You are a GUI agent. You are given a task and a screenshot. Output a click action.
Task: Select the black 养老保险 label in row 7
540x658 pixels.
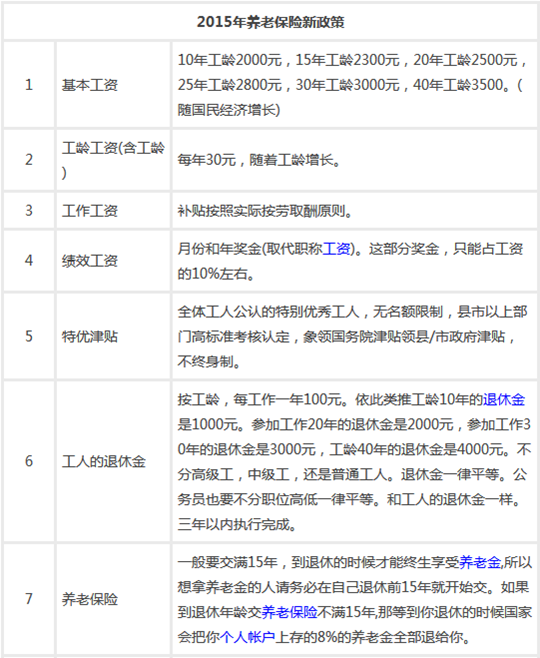click(90, 599)
